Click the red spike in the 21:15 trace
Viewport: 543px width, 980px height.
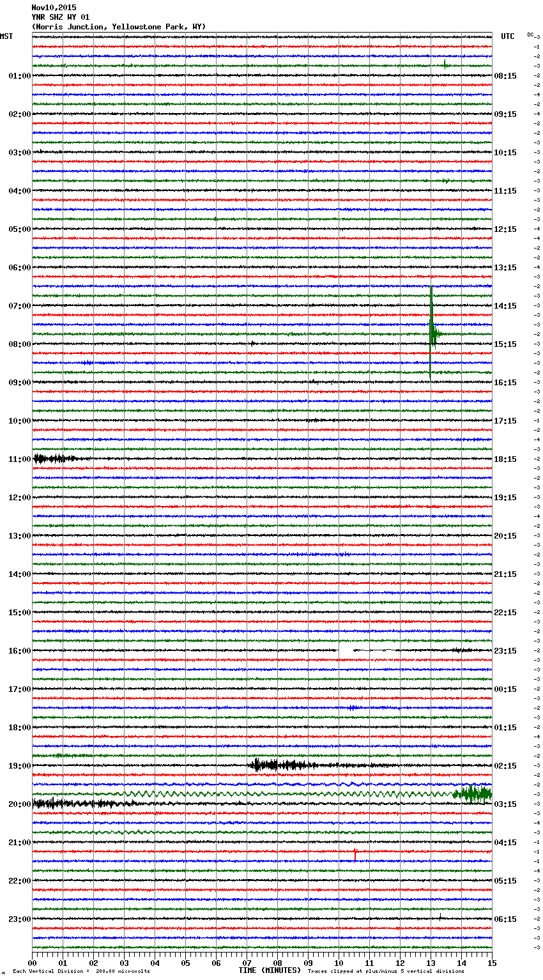(x=355, y=854)
